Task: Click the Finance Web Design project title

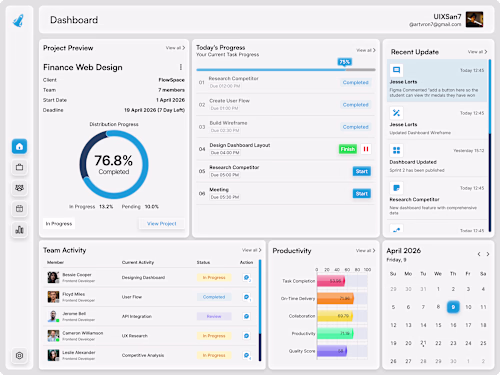Action: 83,67
